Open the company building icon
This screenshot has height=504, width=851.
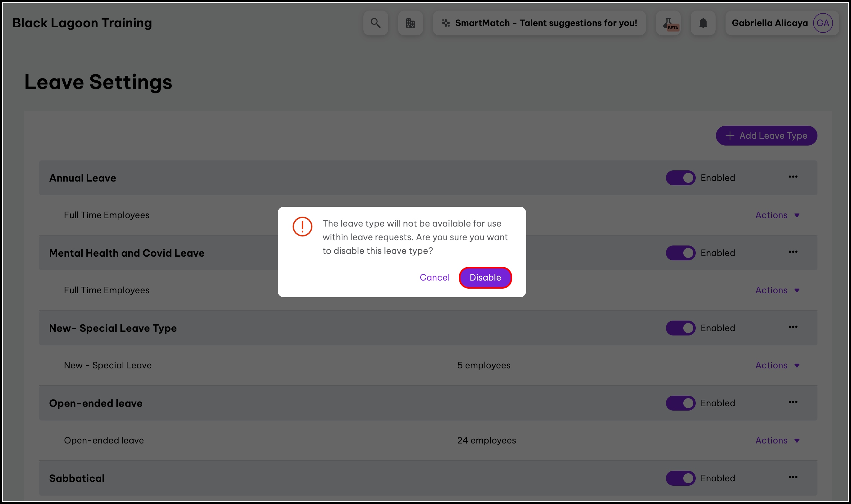pyautogui.click(x=410, y=23)
